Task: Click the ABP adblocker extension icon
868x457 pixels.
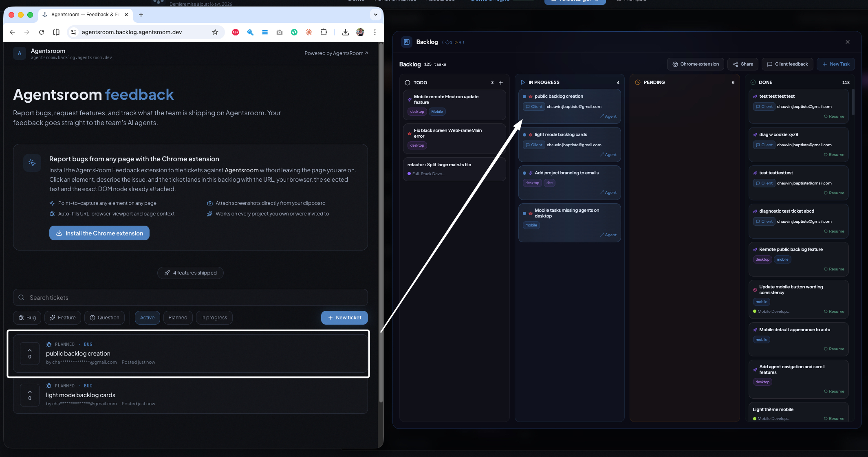Action: click(236, 32)
